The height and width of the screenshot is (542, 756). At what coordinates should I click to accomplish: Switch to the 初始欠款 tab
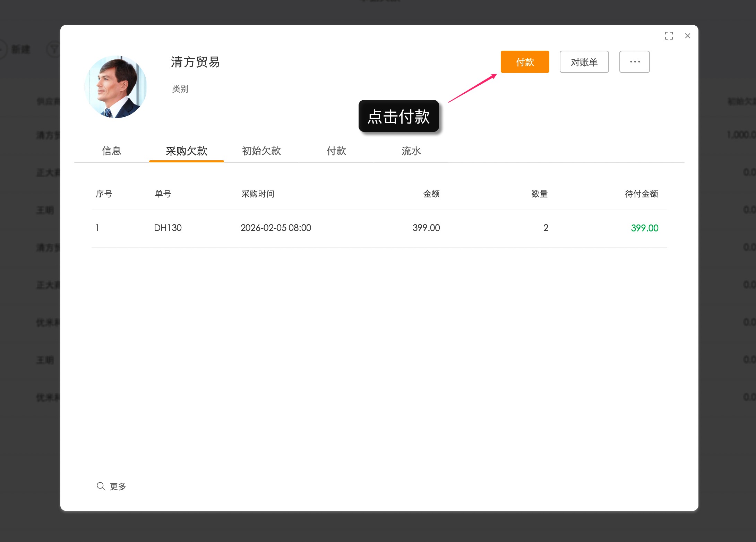click(x=261, y=151)
